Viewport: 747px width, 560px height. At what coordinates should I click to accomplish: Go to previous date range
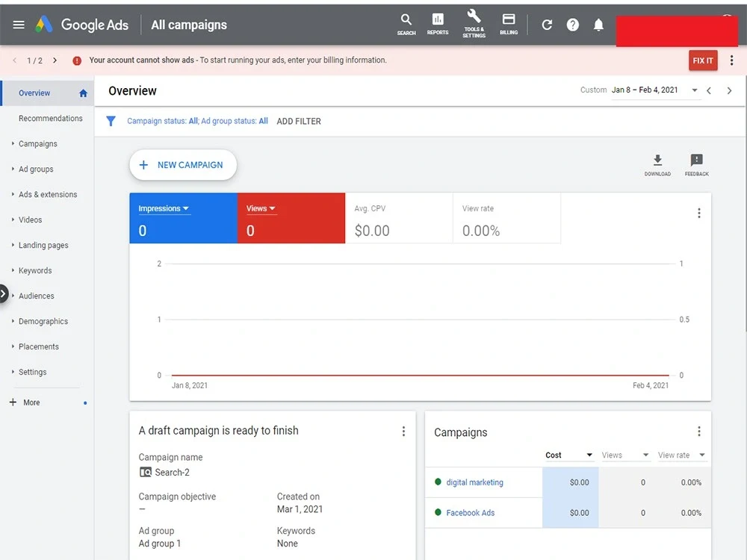coord(709,90)
